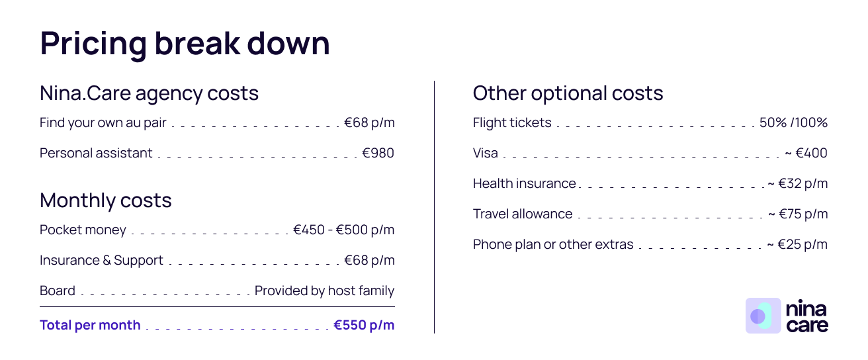Select the '~ €75 p/m' travel allowance amount
Image resolution: width=868 pixels, height=360 pixels.
pos(797,214)
